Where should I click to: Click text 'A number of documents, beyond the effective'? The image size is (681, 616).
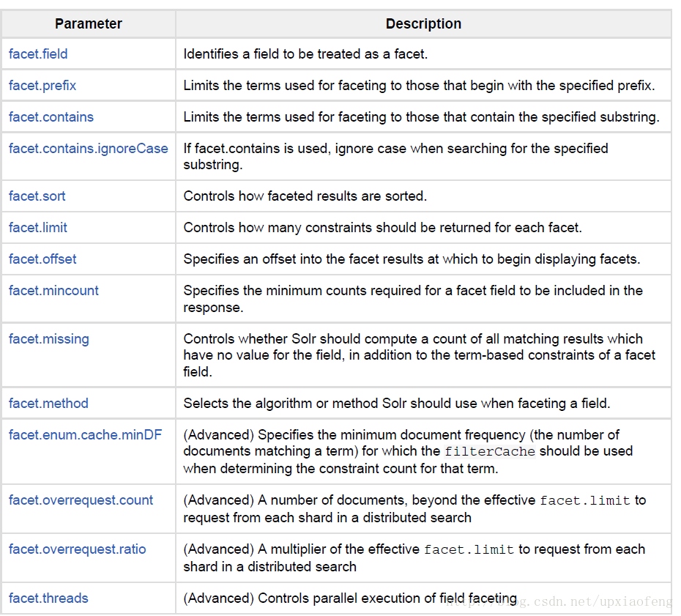pyautogui.click(x=397, y=500)
